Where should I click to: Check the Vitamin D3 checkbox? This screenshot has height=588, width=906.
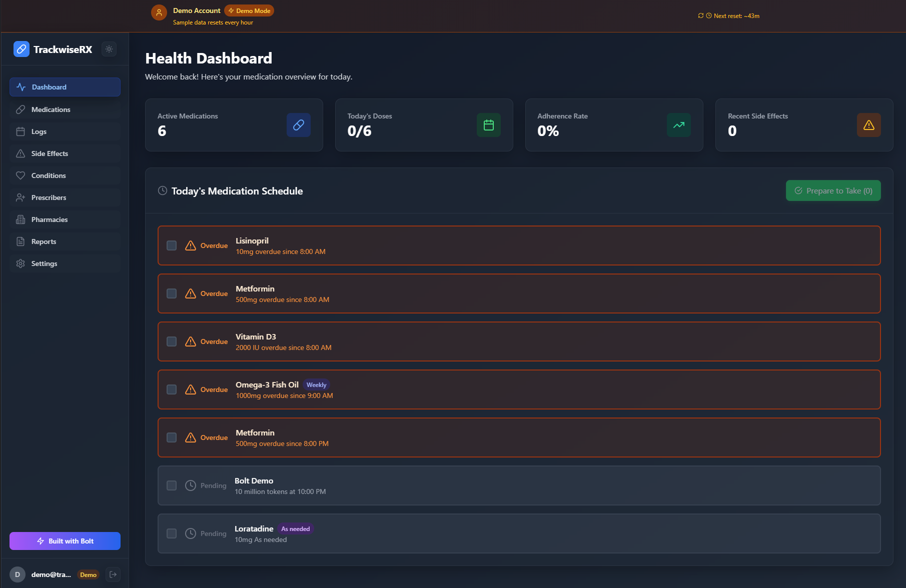pyautogui.click(x=172, y=341)
